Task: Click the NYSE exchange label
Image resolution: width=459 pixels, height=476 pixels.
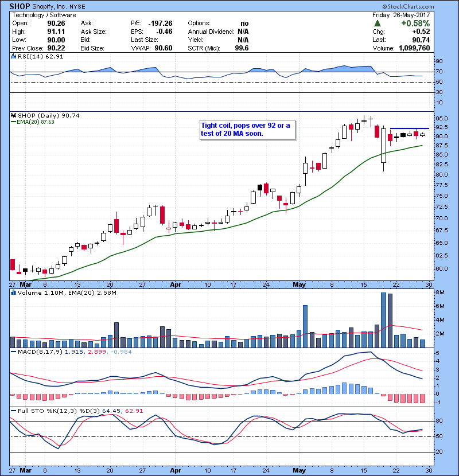Action: coord(77,7)
